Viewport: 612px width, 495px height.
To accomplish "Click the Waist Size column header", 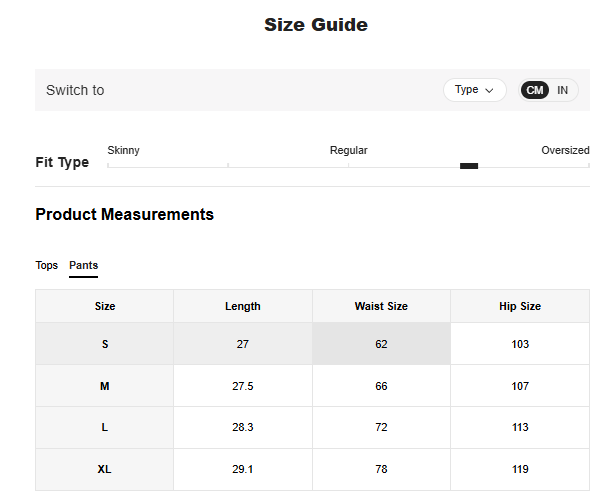I will 381,306.
